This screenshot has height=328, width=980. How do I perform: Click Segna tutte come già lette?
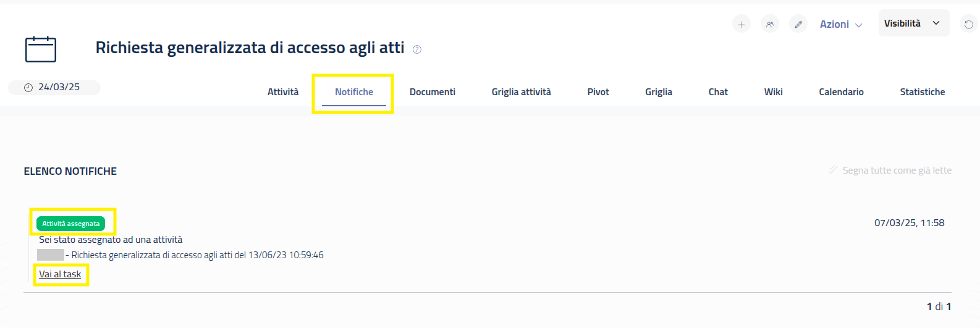click(x=897, y=170)
